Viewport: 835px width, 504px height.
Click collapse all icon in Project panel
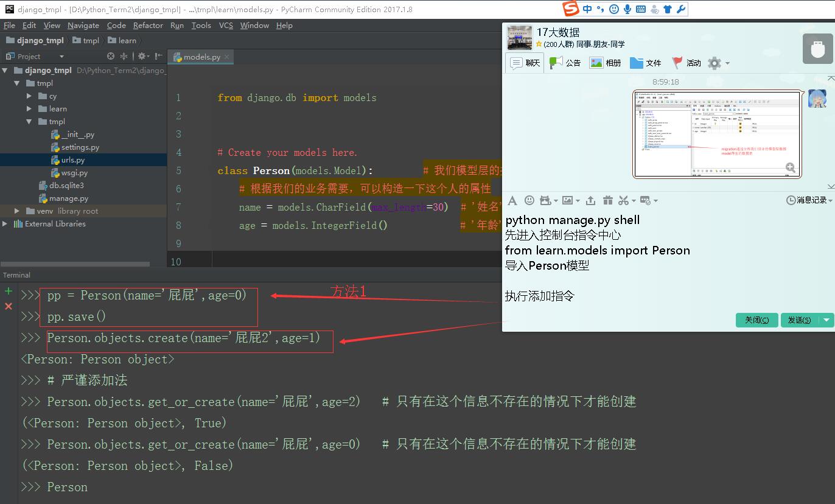coord(124,56)
